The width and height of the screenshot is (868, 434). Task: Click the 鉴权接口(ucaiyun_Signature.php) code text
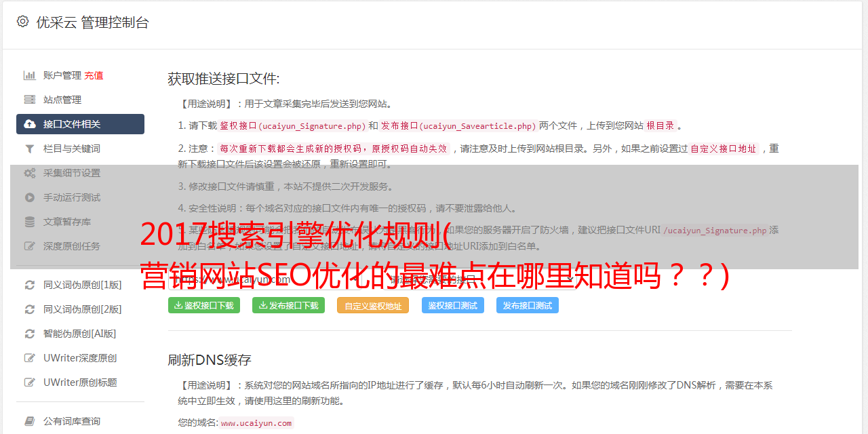(x=293, y=125)
